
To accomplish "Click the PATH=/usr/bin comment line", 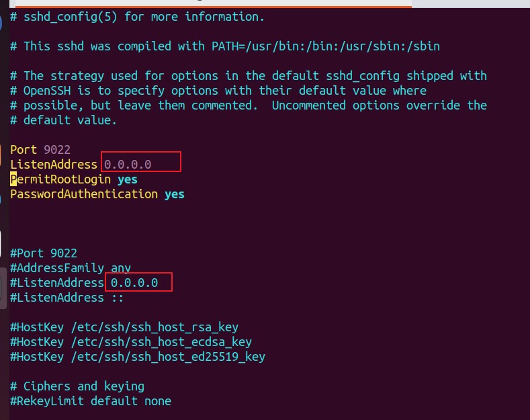I will click(x=225, y=46).
